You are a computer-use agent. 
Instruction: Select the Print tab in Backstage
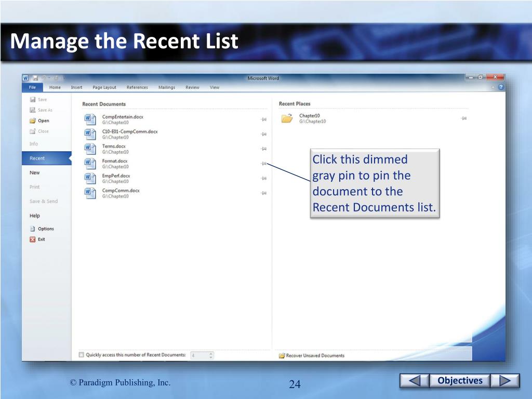coord(35,187)
